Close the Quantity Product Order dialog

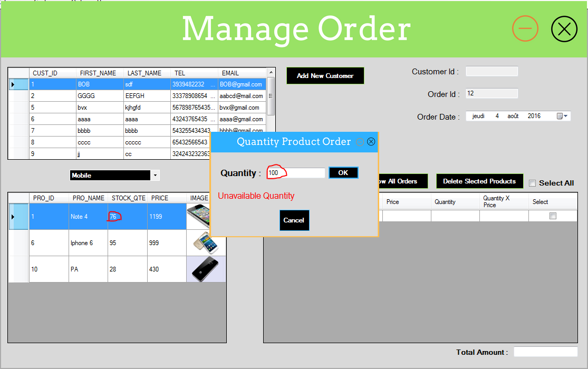371,141
